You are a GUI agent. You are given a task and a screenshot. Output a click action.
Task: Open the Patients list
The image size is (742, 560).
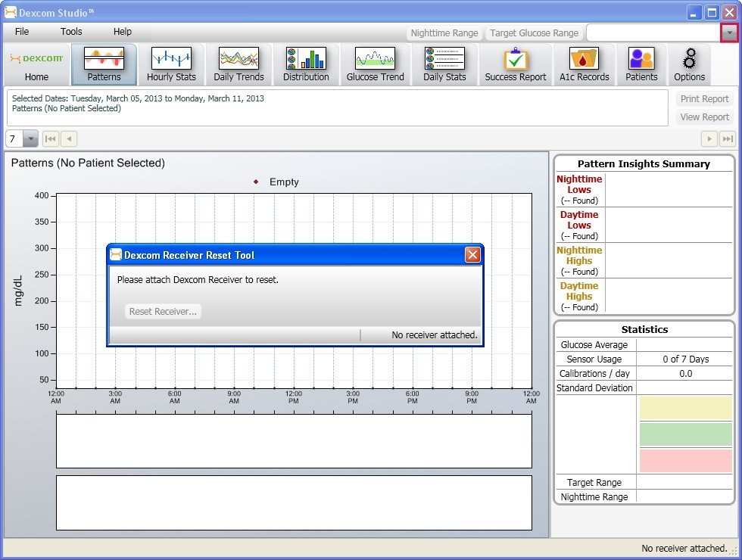641,64
